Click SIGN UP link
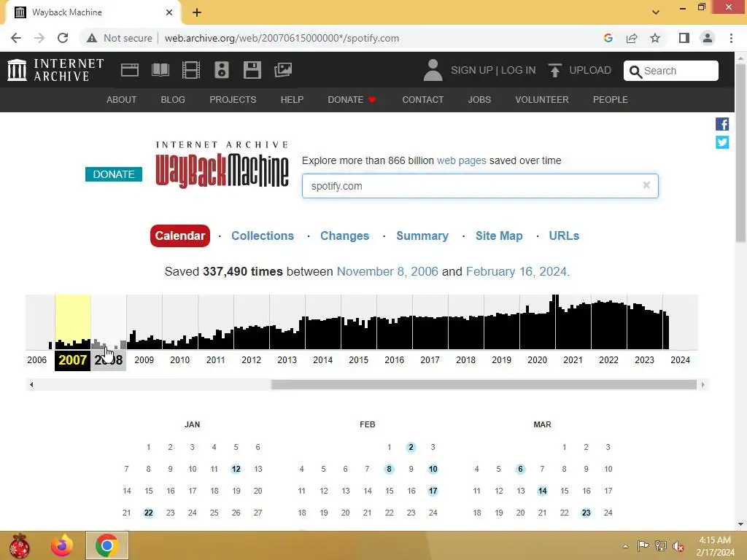 point(472,70)
